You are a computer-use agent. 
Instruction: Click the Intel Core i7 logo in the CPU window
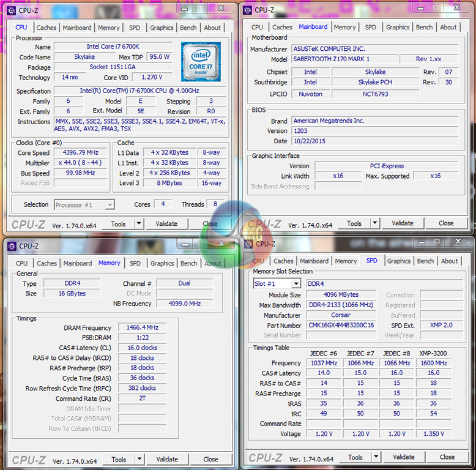point(201,62)
